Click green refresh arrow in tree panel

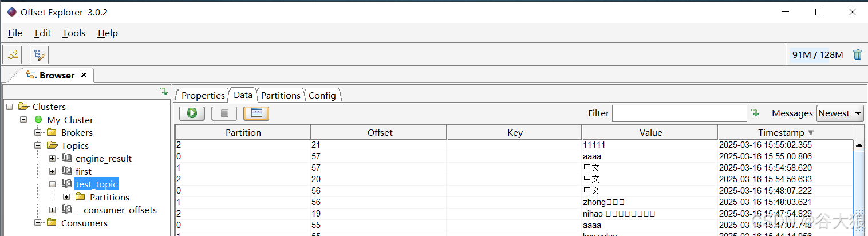pos(164,92)
